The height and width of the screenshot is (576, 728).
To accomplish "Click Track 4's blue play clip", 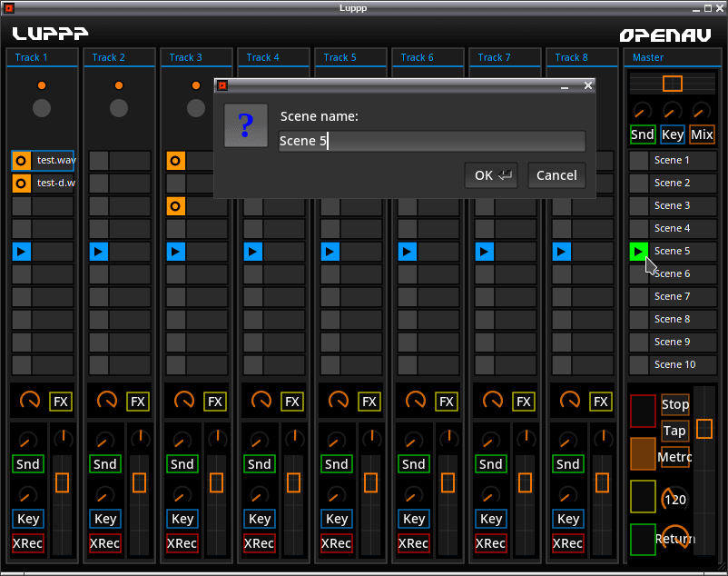I will (x=252, y=252).
